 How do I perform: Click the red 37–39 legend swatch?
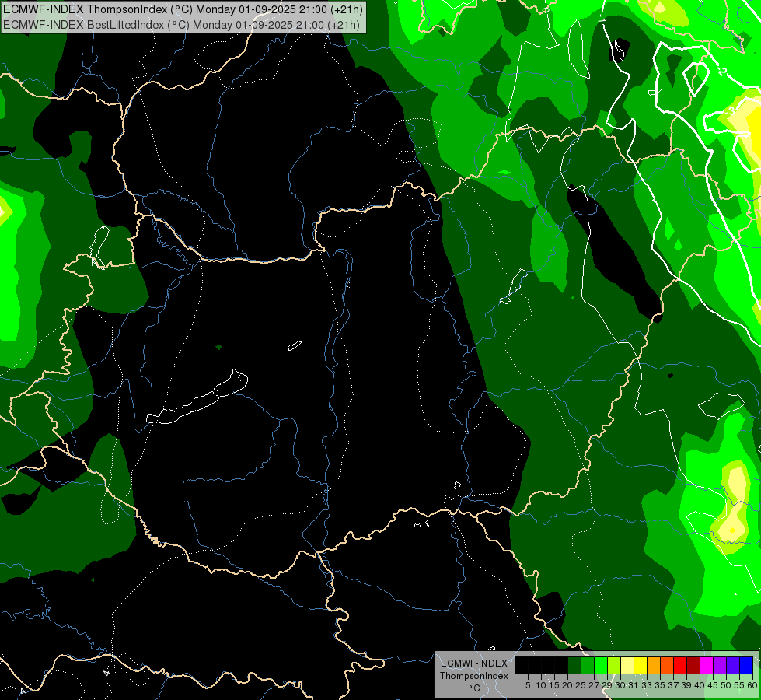click(680, 665)
